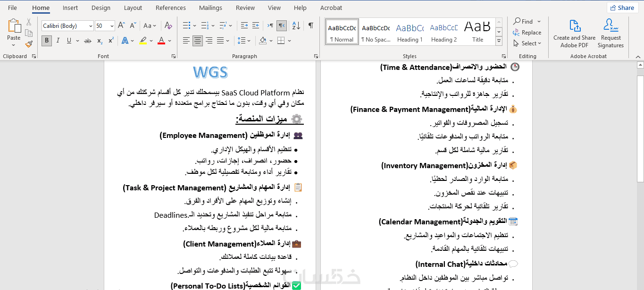Expand the Find dropdown arrow
The width and height of the screenshot is (644, 290).
pos(539,22)
